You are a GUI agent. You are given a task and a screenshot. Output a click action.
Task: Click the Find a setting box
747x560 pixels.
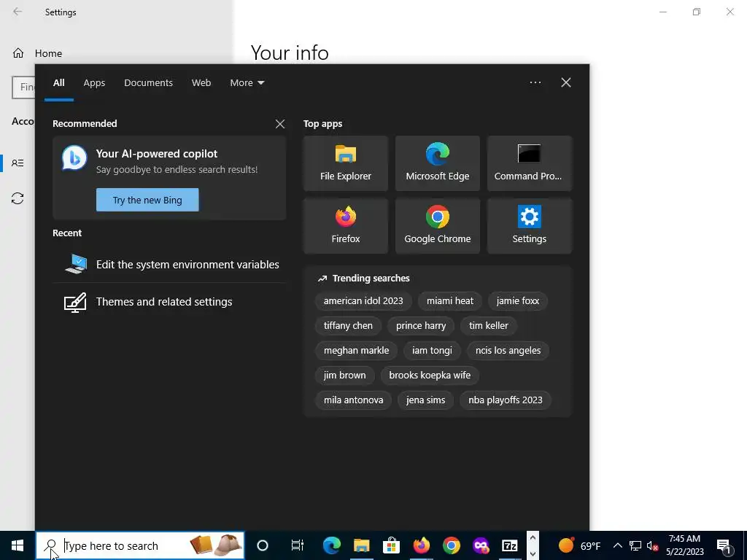(x=24, y=87)
